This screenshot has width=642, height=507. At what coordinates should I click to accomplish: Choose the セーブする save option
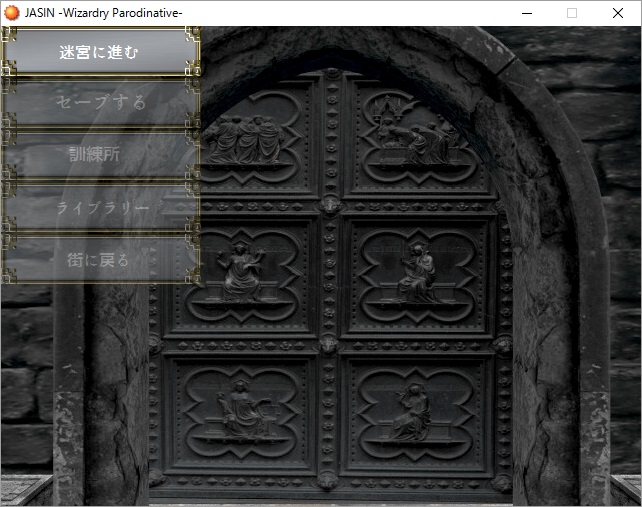tap(101, 103)
